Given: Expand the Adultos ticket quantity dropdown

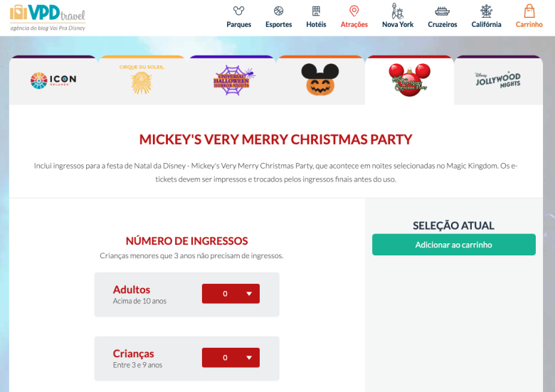Looking at the screenshot, I should point(231,294).
